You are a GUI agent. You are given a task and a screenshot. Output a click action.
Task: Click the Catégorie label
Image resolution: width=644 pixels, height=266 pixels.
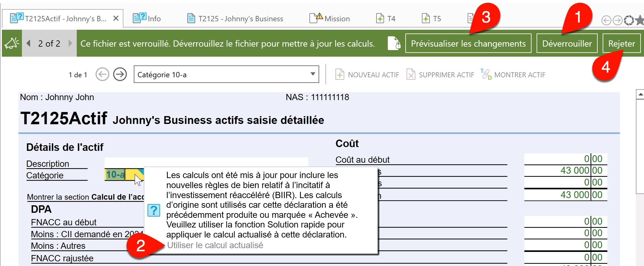(45, 175)
